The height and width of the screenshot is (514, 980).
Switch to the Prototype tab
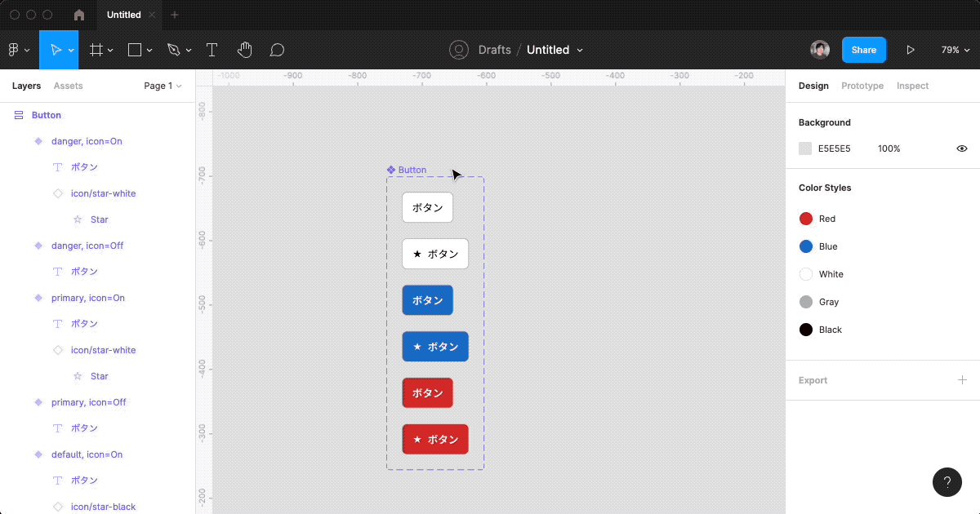click(862, 86)
